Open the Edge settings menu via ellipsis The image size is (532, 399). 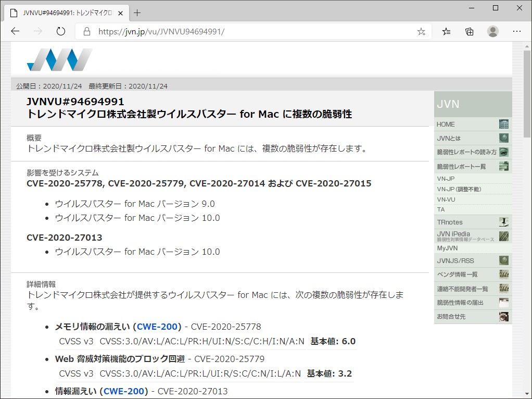click(517, 31)
